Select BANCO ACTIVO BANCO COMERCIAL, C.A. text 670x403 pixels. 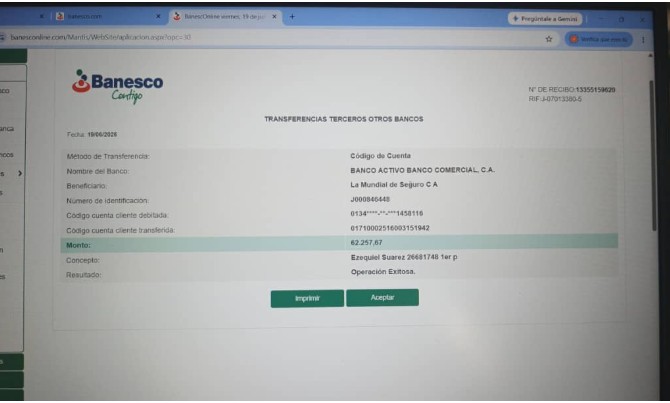(422, 170)
